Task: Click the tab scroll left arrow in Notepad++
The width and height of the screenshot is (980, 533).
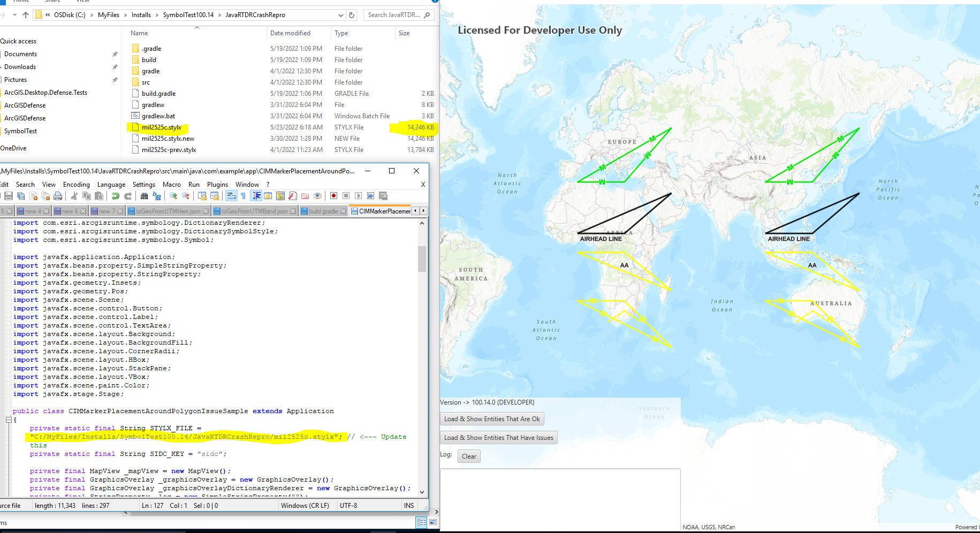Action: click(x=415, y=211)
